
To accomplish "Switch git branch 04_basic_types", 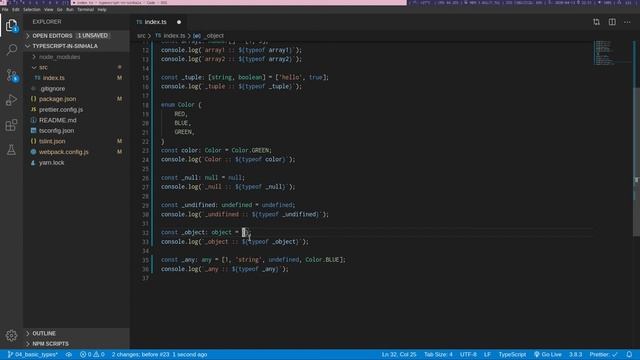I will pyautogui.click(x=33, y=354).
